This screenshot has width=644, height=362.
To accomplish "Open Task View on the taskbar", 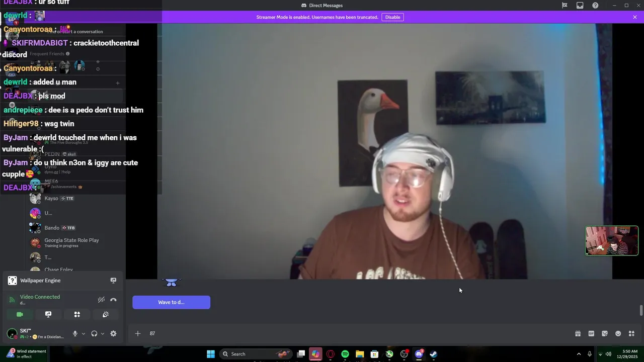I will [301, 354].
